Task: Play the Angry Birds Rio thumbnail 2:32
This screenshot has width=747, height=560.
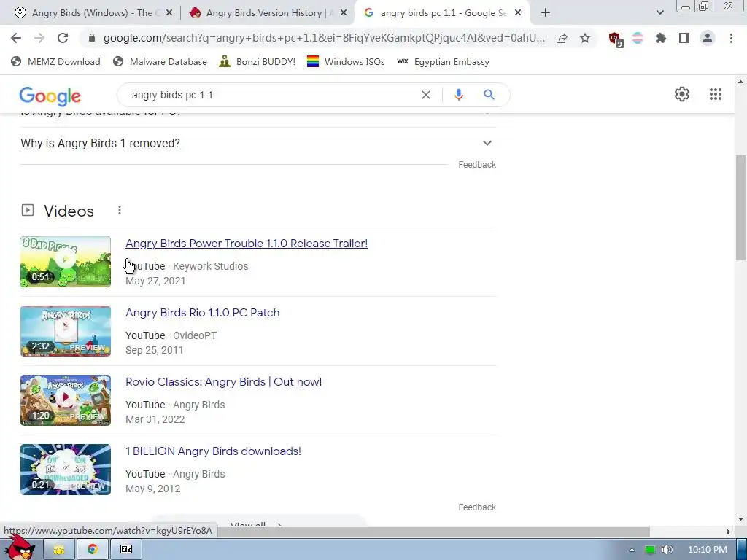Action: point(66,331)
